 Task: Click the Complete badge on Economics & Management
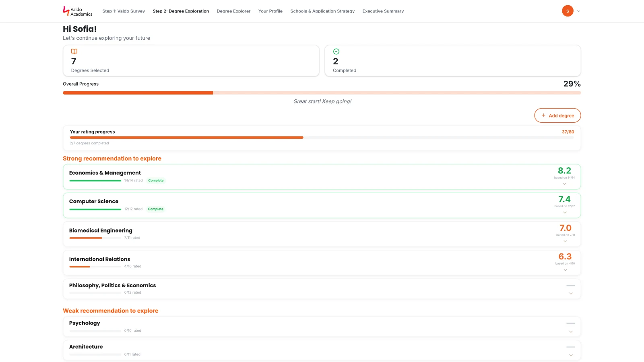[x=156, y=181]
